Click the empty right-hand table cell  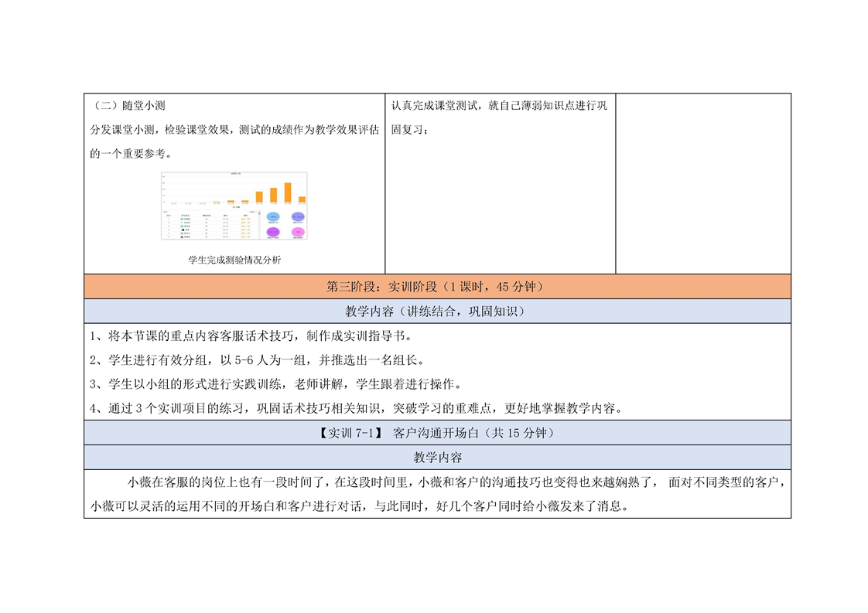702,183
